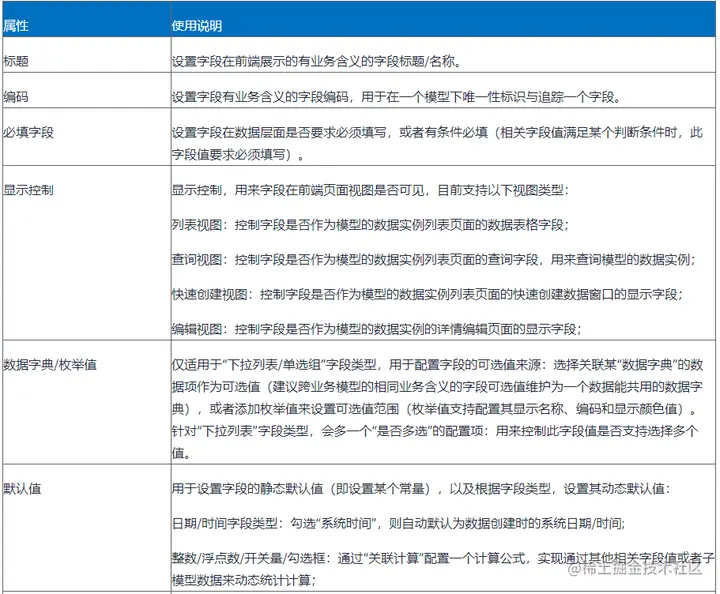Click the line starting 设置字段在数据层面
Image resolution: width=720 pixels, height=594 pixels.
pyautogui.click(x=437, y=132)
